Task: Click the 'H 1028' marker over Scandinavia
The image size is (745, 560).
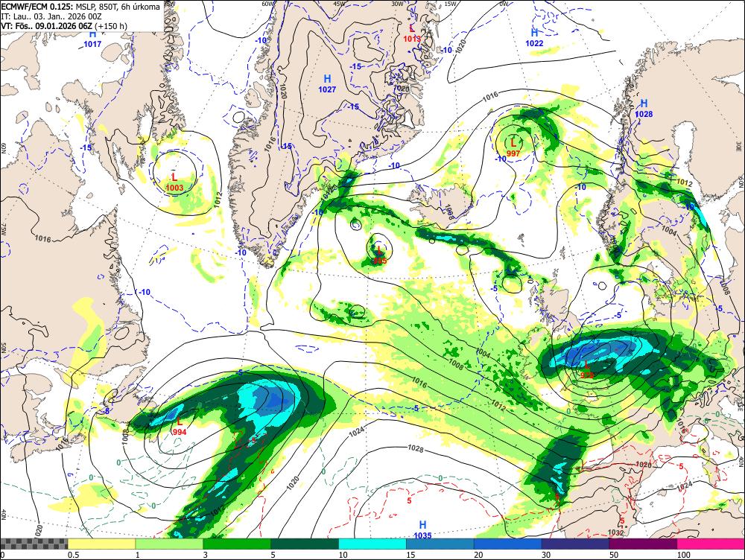Action: (x=644, y=108)
